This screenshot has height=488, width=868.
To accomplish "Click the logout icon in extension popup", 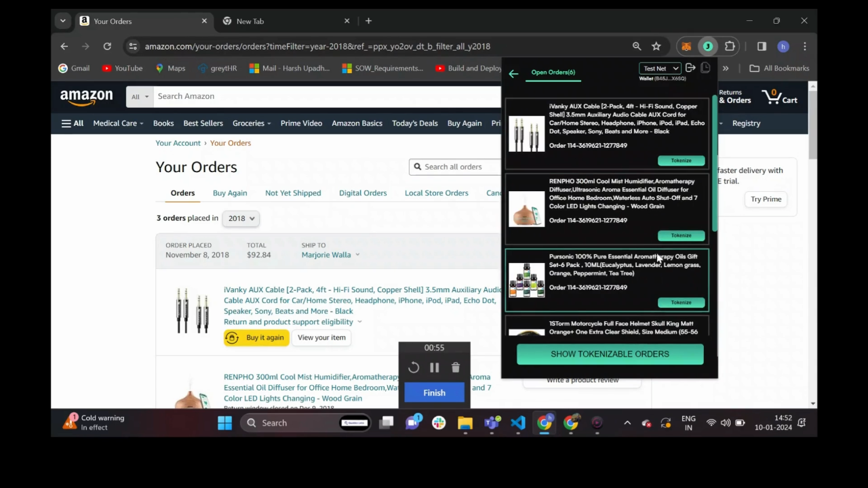I will coord(690,68).
